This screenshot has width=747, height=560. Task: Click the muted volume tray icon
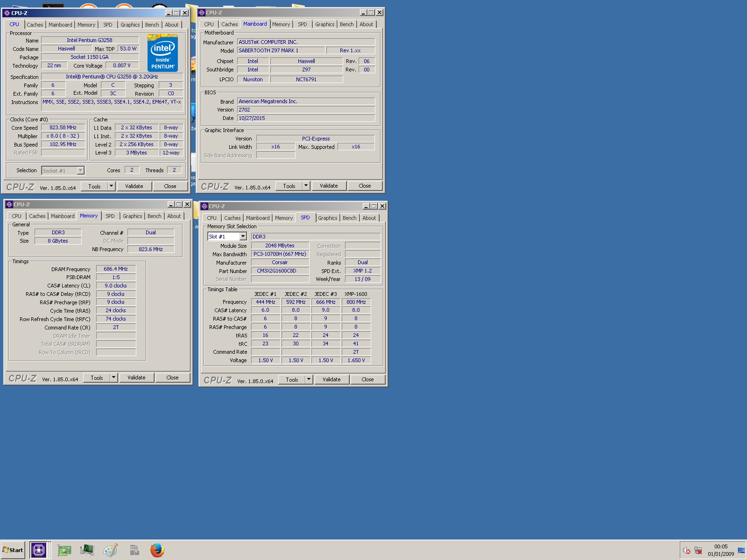coord(686,550)
